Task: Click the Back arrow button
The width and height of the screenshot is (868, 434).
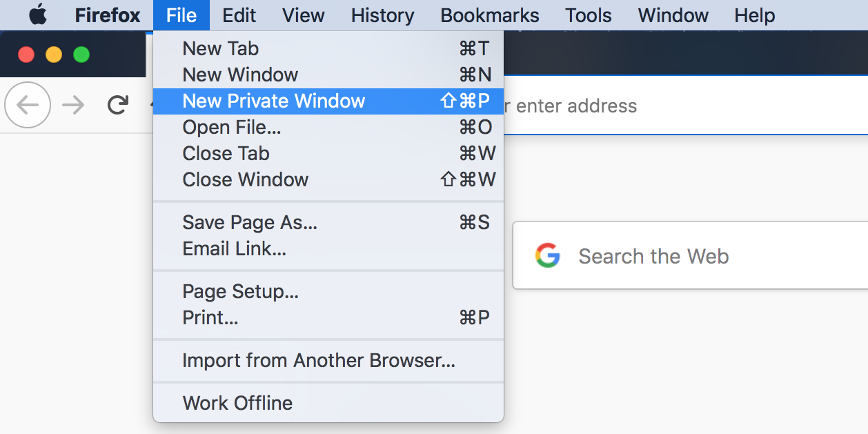Action: pyautogui.click(x=27, y=105)
